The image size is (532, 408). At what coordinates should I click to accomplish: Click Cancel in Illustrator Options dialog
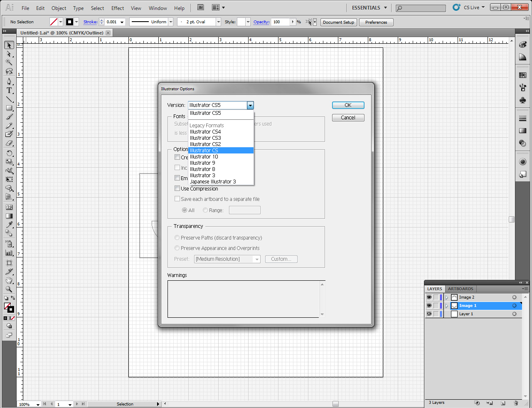tap(348, 118)
